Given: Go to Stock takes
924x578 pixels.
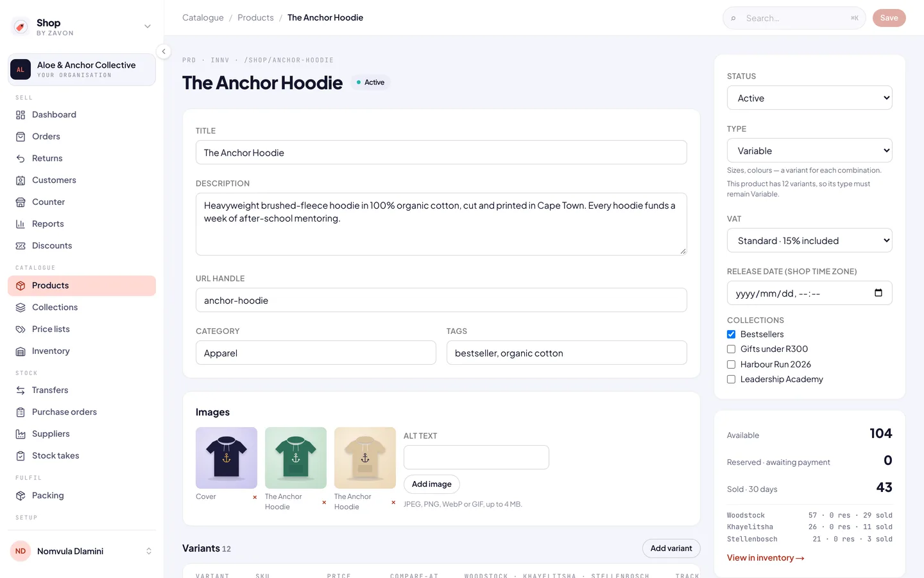Looking at the screenshot, I should pos(81,456).
